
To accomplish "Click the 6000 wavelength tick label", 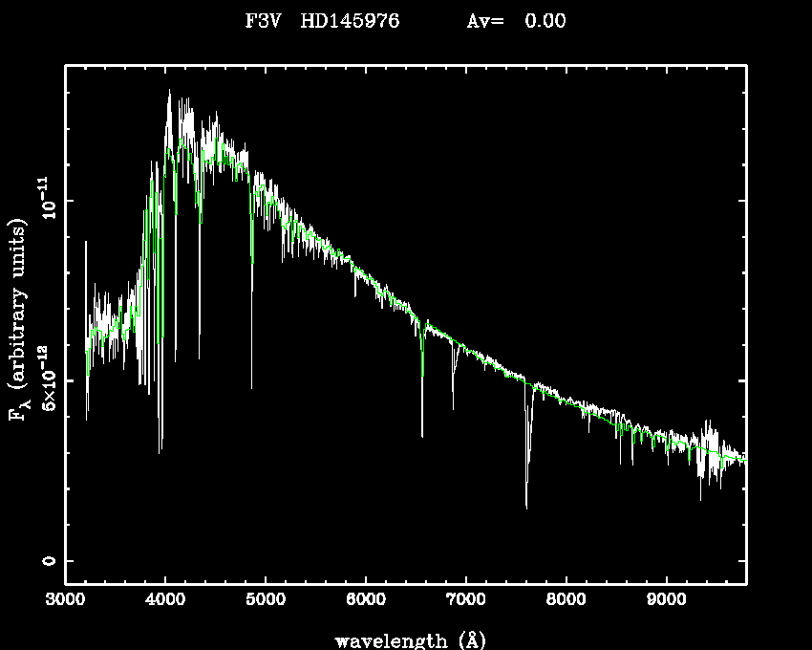I will pyautogui.click(x=366, y=600).
